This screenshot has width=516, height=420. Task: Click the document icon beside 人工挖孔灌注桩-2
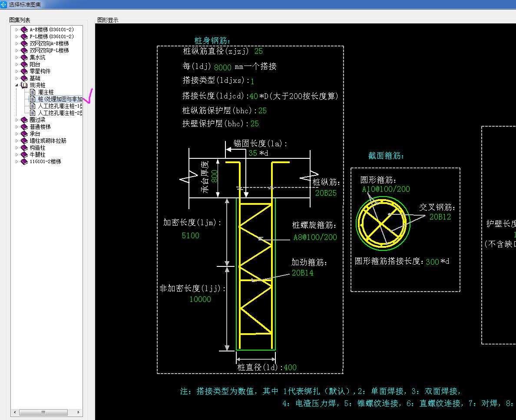33,113
